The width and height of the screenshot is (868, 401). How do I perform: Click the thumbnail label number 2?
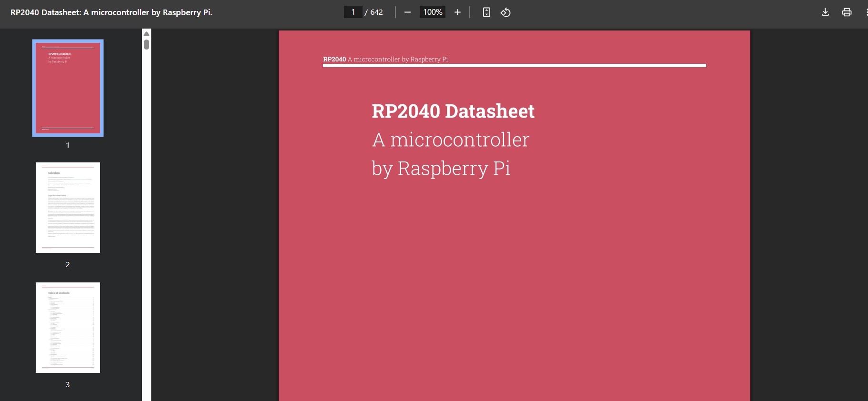tap(68, 264)
